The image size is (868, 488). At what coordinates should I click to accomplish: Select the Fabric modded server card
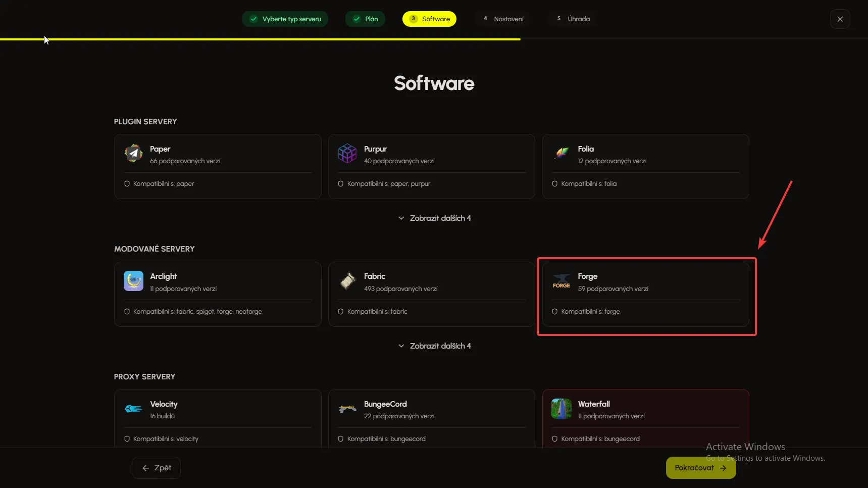click(x=432, y=294)
